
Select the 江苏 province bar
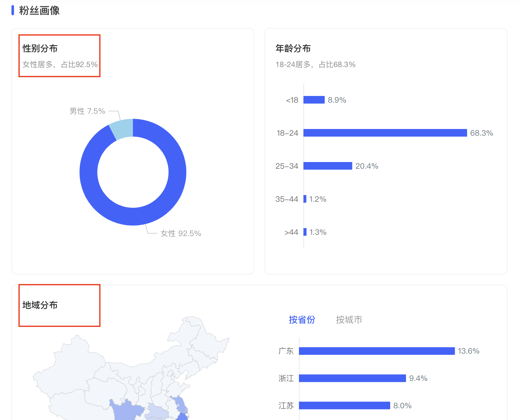(344, 405)
